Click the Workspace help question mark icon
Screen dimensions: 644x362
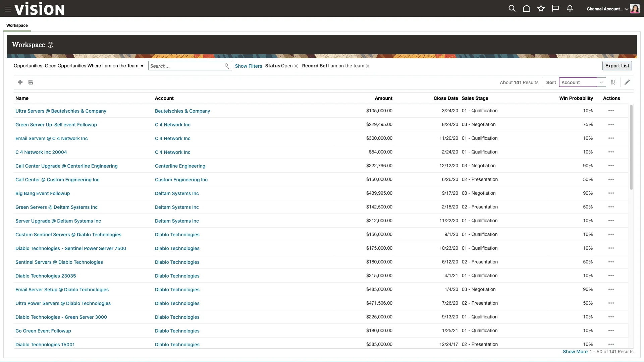(50, 45)
